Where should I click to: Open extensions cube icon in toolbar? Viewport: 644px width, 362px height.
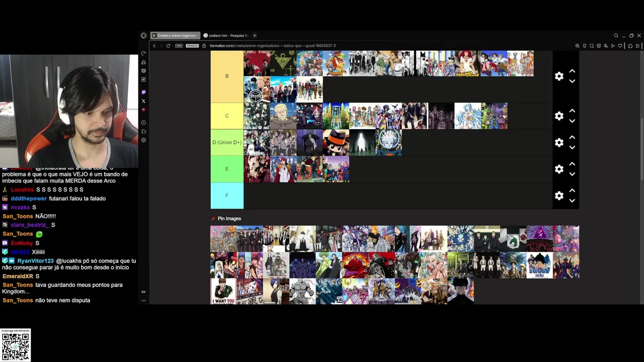click(x=630, y=46)
